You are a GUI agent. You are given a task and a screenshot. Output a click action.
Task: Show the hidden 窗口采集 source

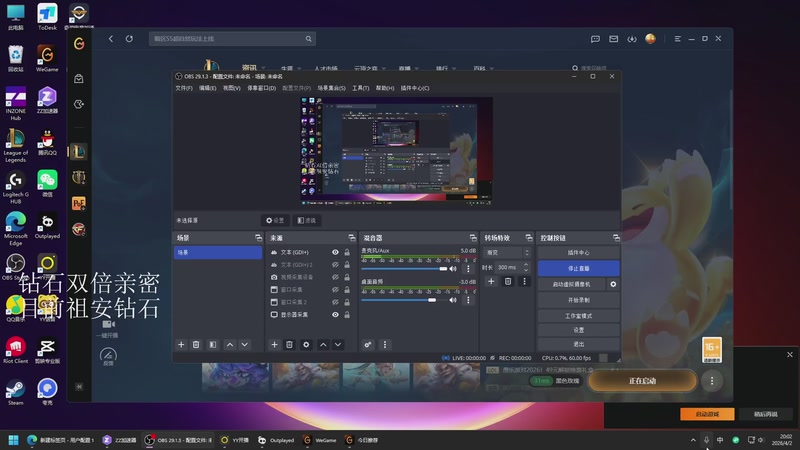(x=335, y=290)
